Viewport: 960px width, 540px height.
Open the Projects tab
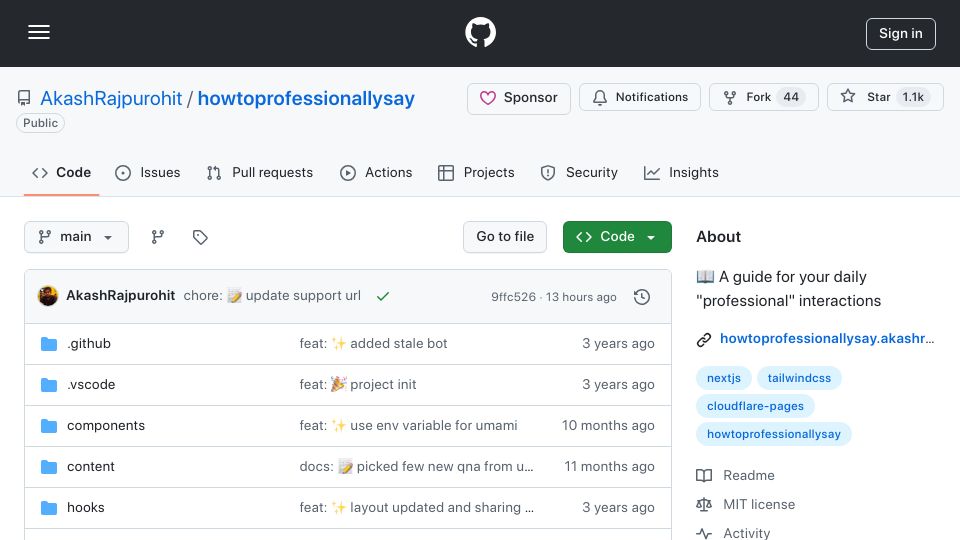point(476,173)
